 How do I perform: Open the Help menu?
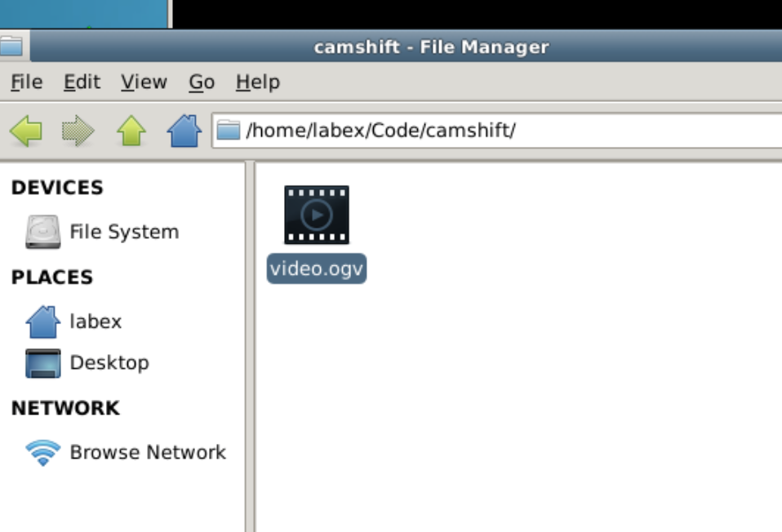click(x=257, y=82)
